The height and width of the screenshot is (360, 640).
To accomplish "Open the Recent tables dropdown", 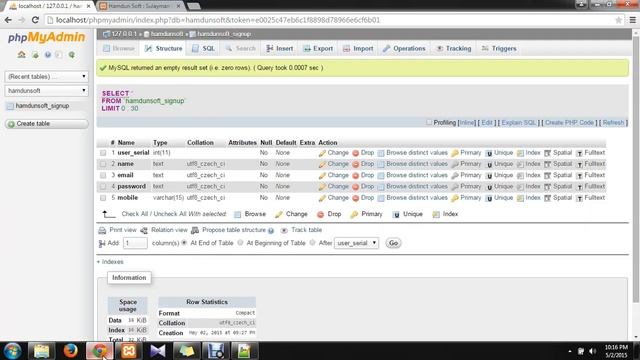I will [x=47, y=76].
